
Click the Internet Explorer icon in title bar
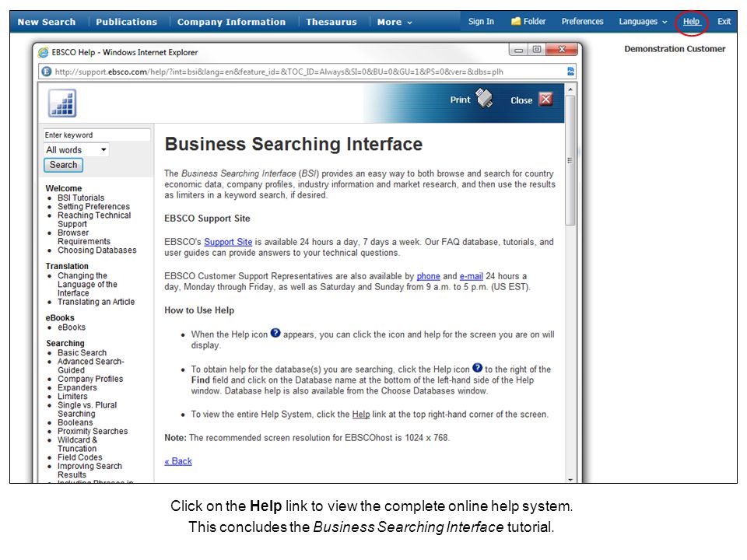point(44,52)
